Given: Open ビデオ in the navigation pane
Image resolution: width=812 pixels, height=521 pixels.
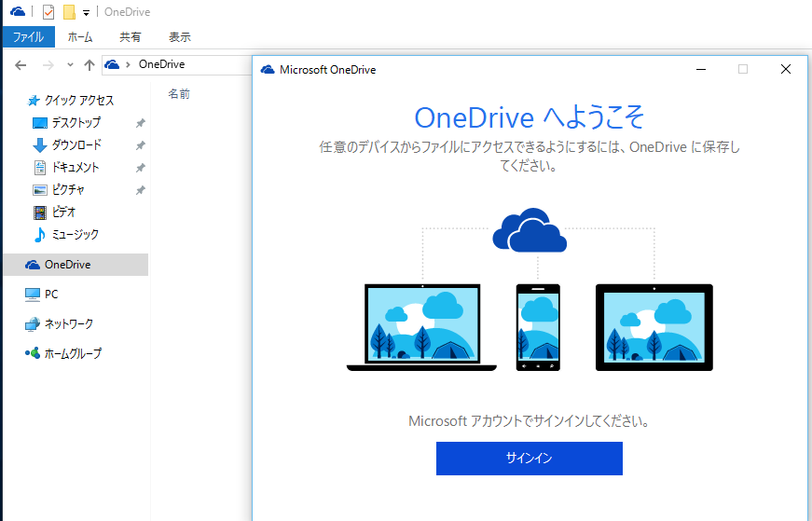Looking at the screenshot, I should (63, 212).
